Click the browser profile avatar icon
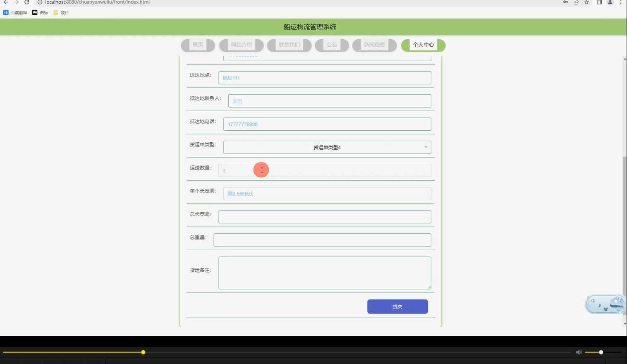This screenshot has height=364, width=627. (x=609, y=2)
